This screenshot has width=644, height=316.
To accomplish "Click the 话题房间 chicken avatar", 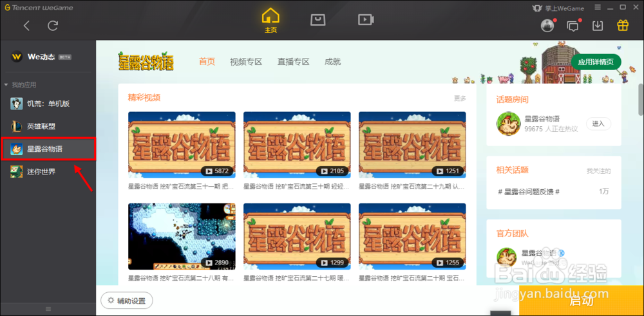I will (x=509, y=124).
